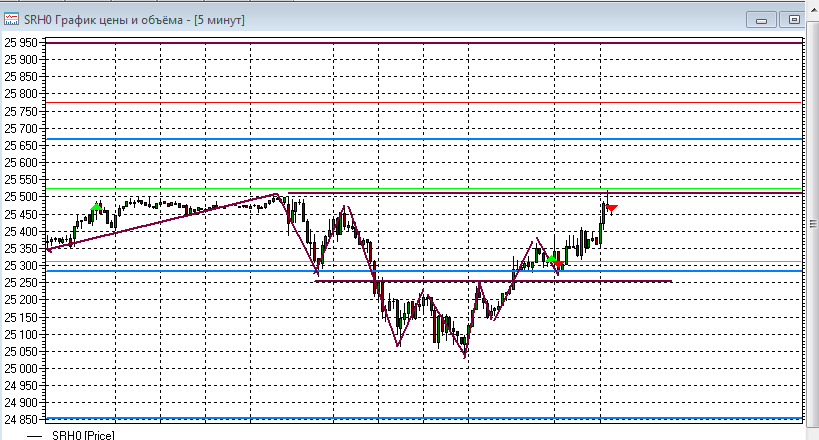Click the 25 000 price axis label
The image size is (819, 440).
pyautogui.click(x=21, y=369)
